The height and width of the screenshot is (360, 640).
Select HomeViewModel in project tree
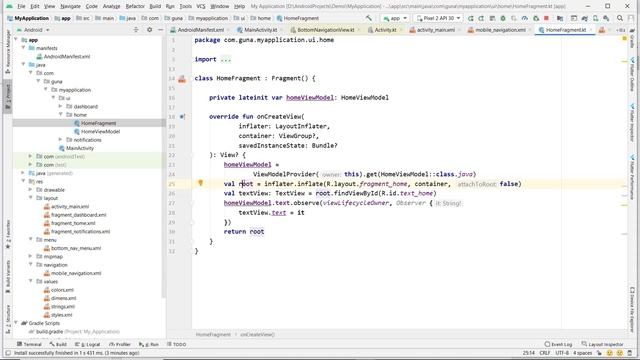[100, 131]
